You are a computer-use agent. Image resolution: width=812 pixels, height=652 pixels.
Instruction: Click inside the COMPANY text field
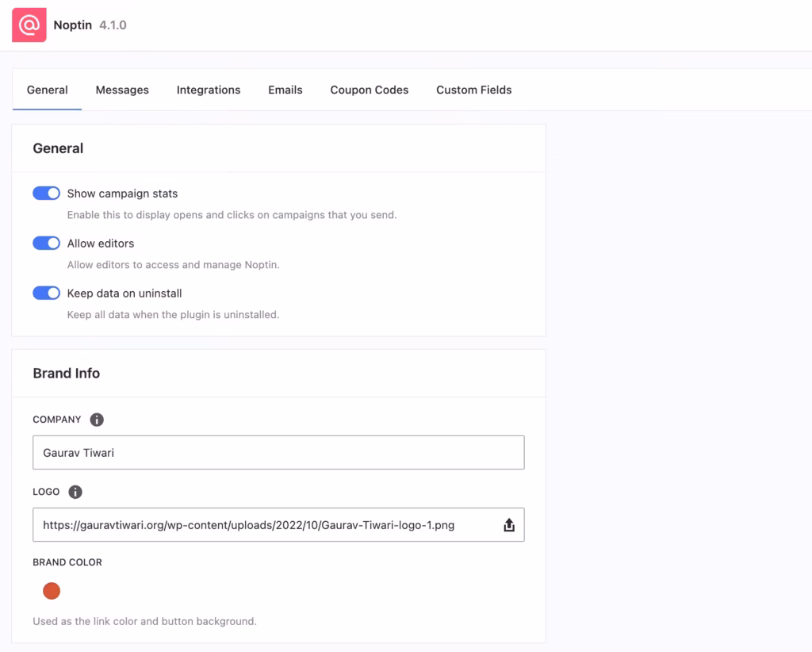278,452
